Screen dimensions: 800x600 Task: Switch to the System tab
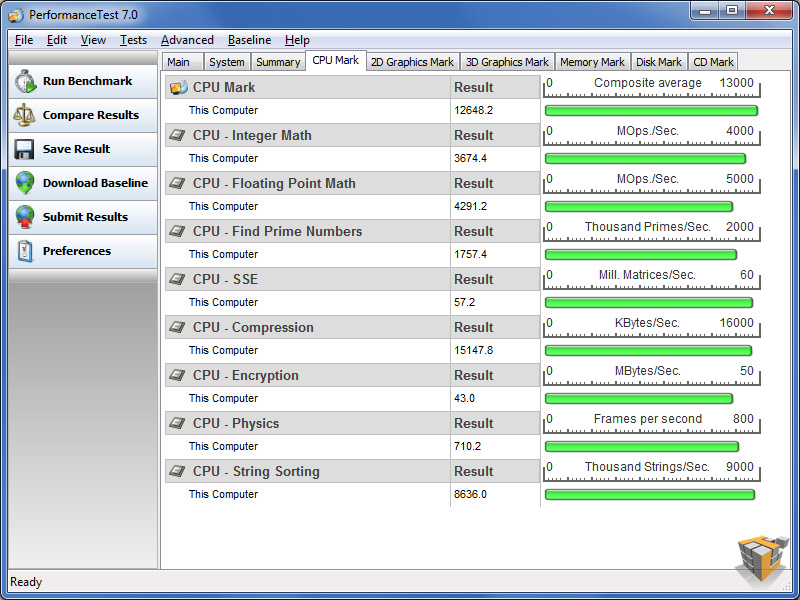point(227,62)
